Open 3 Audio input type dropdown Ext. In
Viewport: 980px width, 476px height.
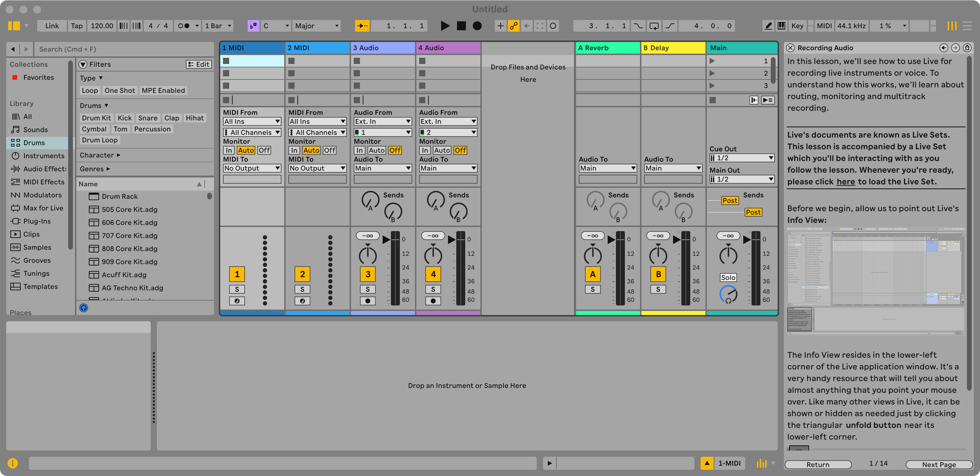(x=383, y=122)
